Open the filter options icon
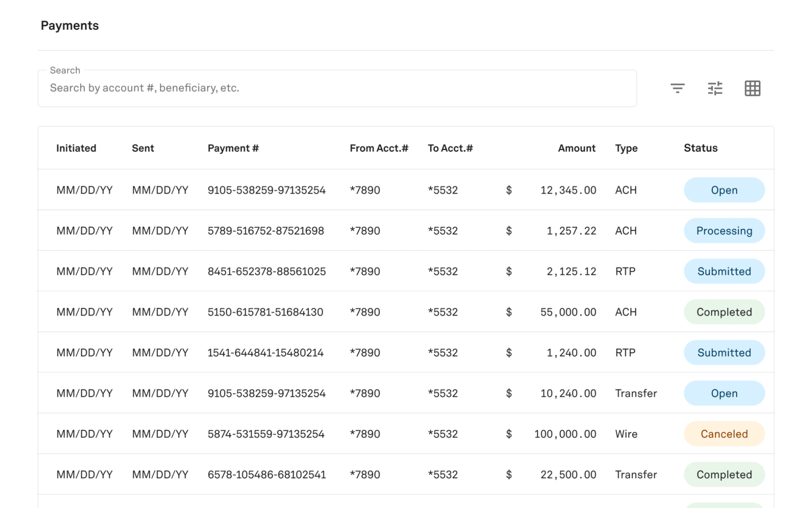The width and height of the screenshot is (812, 508). click(x=677, y=88)
